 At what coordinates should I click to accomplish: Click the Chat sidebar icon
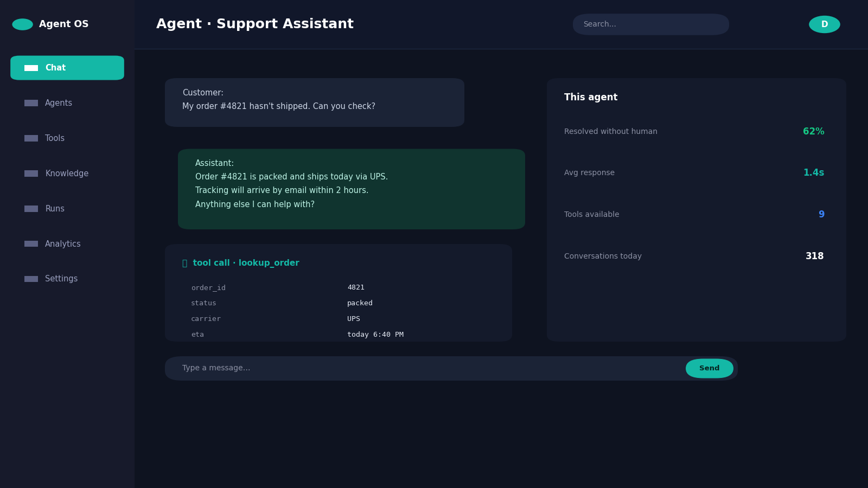[31, 68]
